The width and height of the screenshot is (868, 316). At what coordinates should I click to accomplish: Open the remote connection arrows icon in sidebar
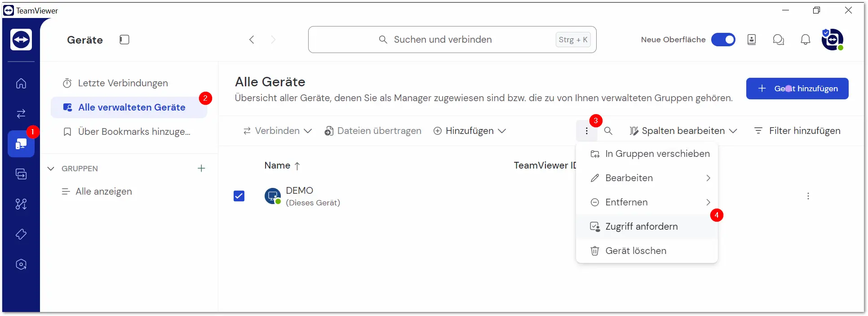pos(21,114)
